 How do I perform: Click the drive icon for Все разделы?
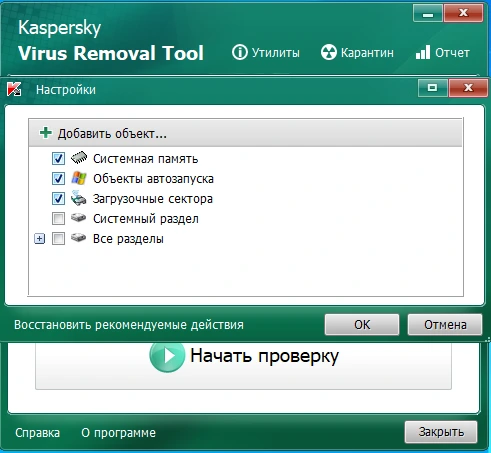coord(79,238)
